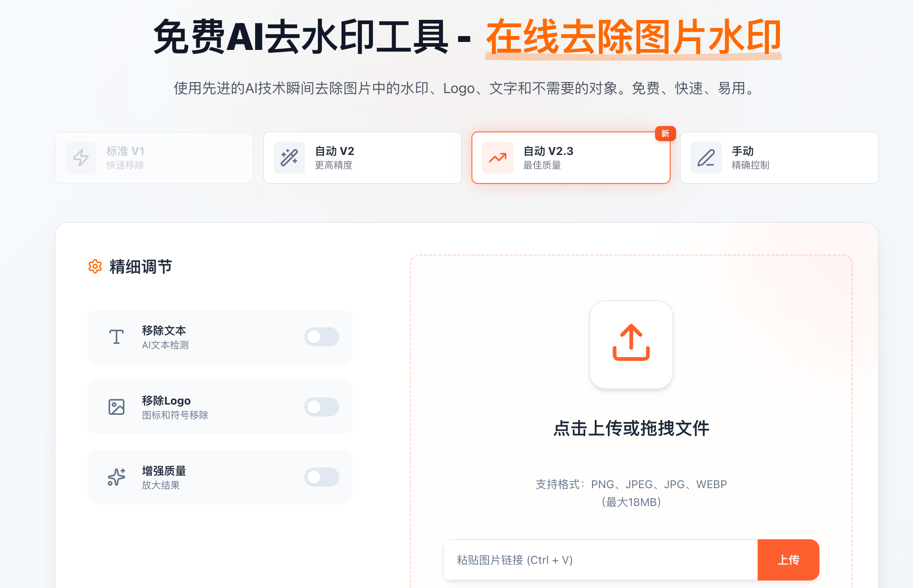Enable the 移除文本 toggle switch
The width and height of the screenshot is (913, 588).
pyautogui.click(x=321, y=337)
